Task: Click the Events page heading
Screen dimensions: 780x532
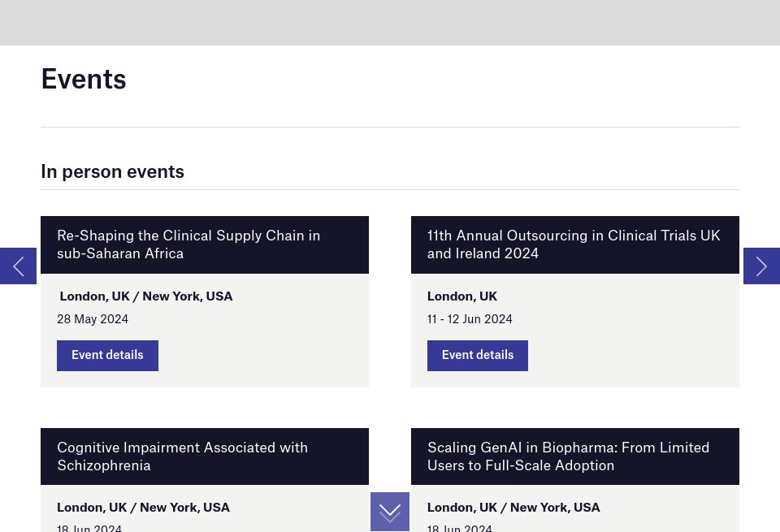Action: 84,80
